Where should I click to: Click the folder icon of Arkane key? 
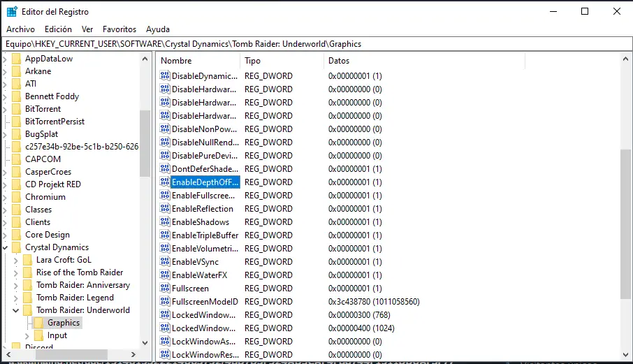click(x=17, y=71)
